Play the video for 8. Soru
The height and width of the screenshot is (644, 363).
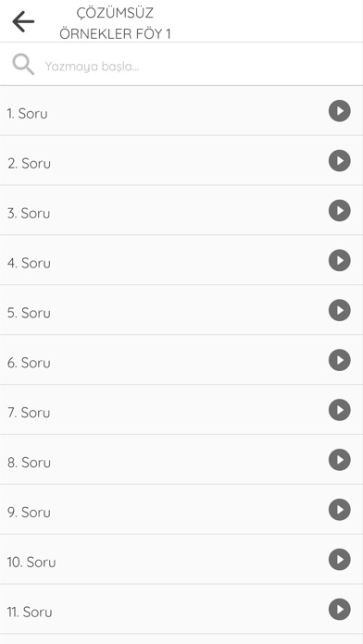(339, 460)
